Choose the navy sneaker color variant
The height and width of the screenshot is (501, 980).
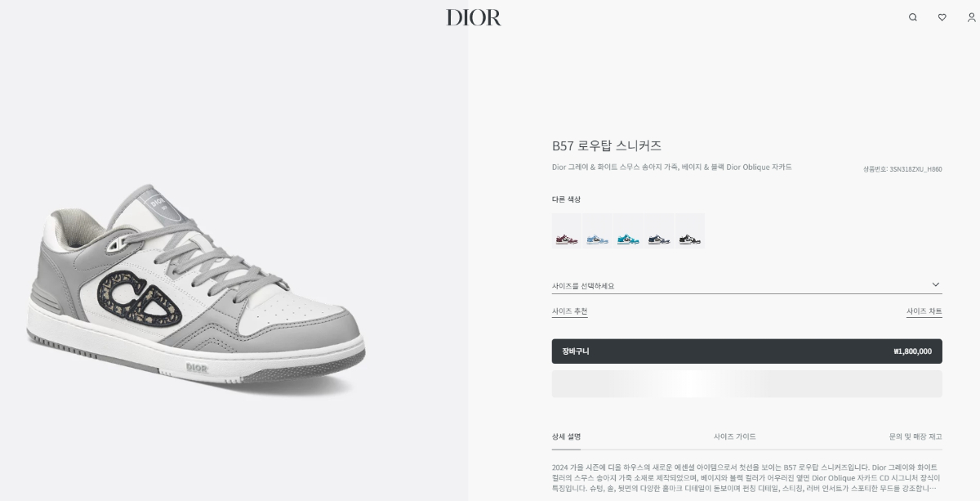pos(659,230)
